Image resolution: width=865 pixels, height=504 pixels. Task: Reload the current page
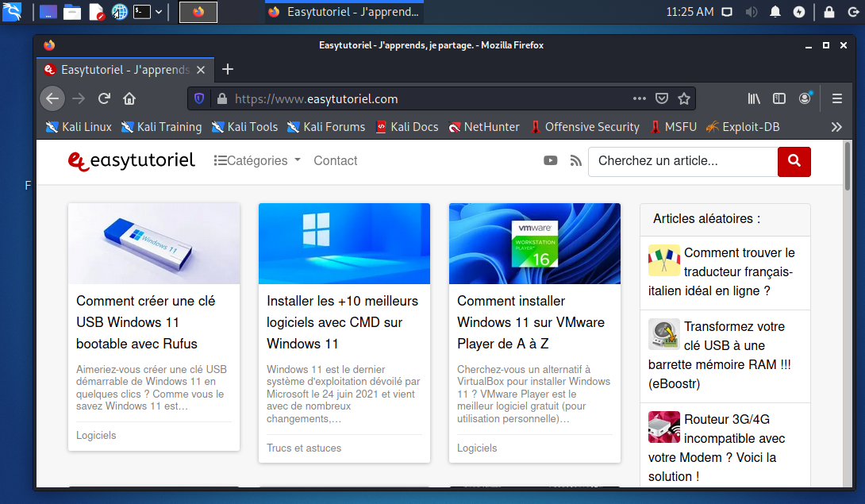pyautogui.click(x=104, y=98)
